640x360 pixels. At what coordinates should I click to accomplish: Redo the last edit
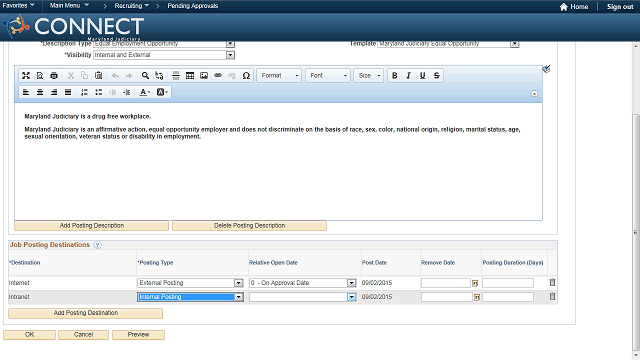(x=129, y=76)
